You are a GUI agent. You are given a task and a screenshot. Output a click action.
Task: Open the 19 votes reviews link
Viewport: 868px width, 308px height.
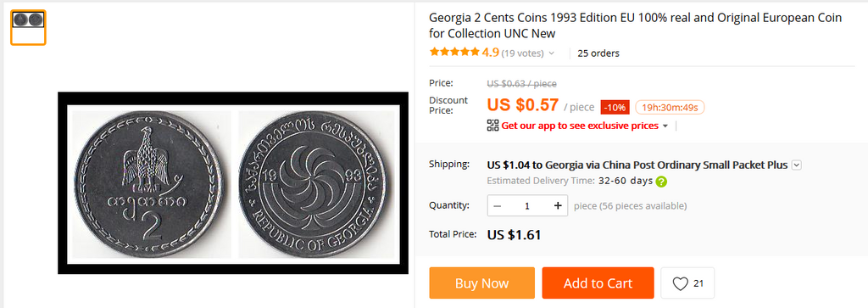pyautogui.click(x=522, y=53)
